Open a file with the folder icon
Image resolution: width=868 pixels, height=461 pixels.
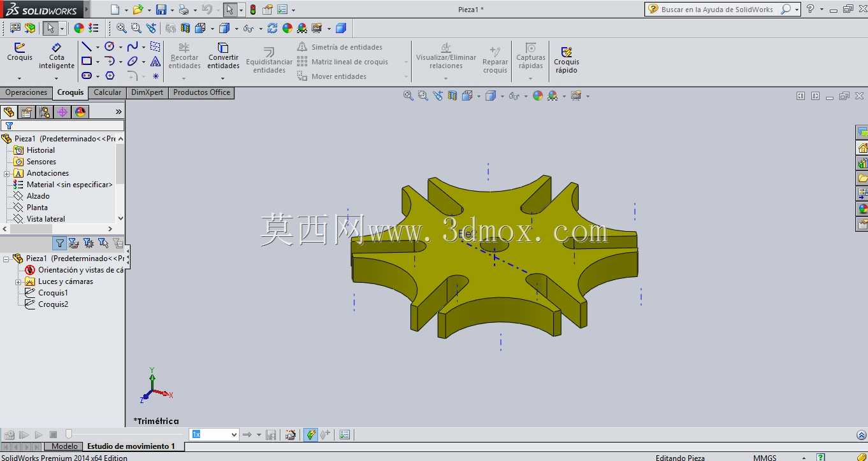pos(138,10)
